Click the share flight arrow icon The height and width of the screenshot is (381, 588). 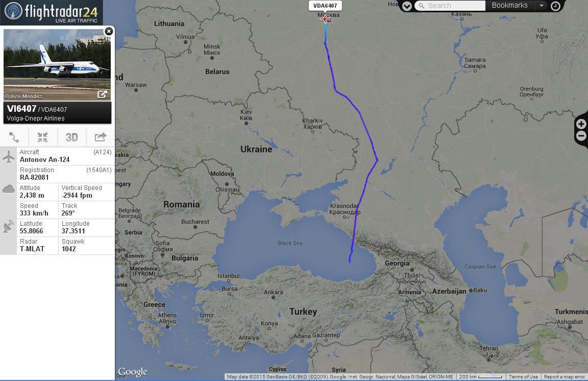[101, 137]
